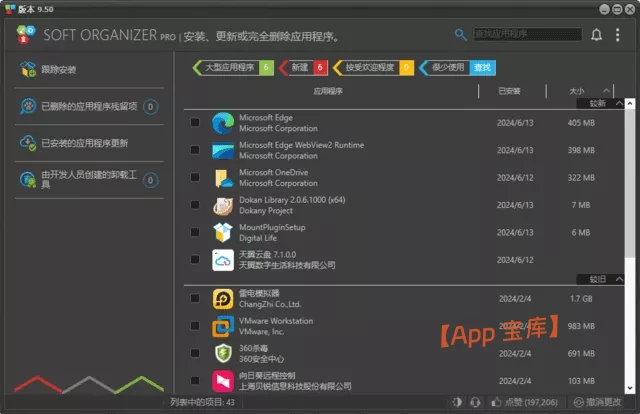The height and width of the screenshot is (414, 640).
Task: Select the 按受欢迎程度 filter tab
Action: 373,67
